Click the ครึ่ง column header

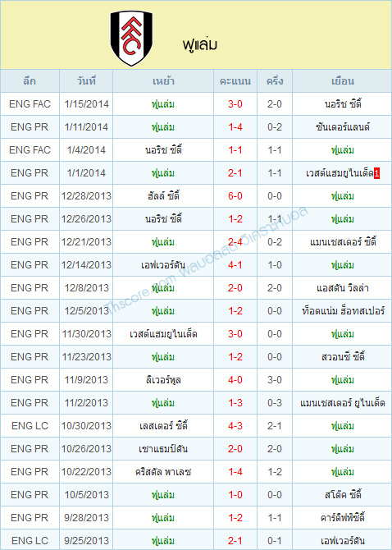tap(275, 81)
